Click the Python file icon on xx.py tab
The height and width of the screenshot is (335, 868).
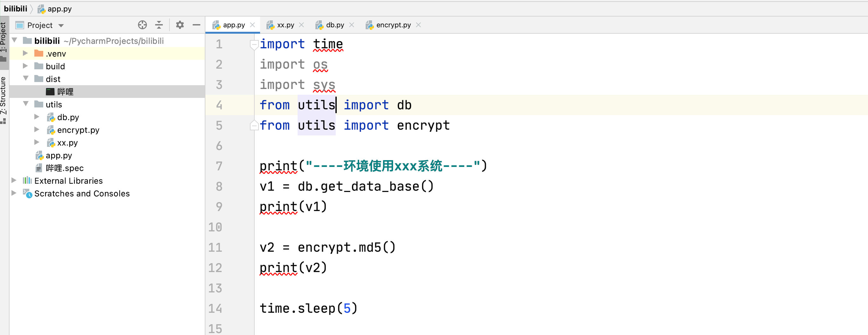point(270,25)
